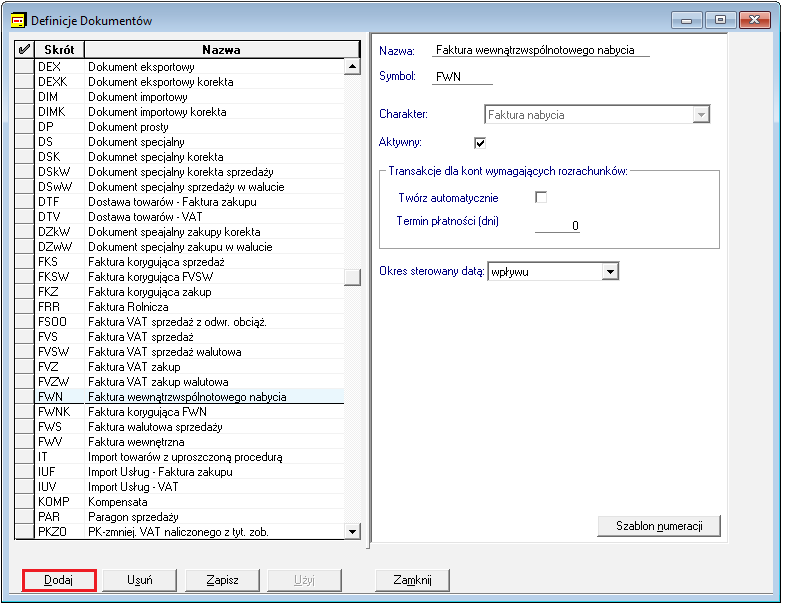
Task: Select row Dokument importowy korekta
Action: click(189, 112)
